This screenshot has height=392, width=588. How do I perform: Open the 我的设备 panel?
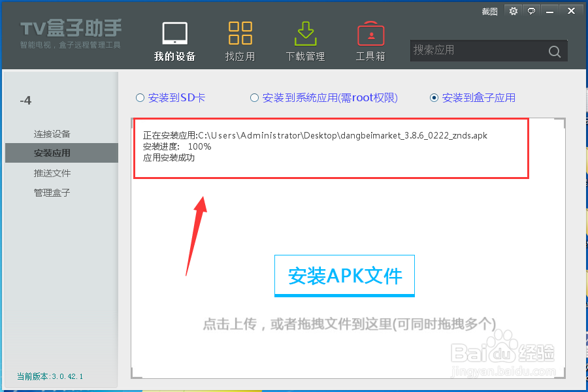click(x=175, y=39)
